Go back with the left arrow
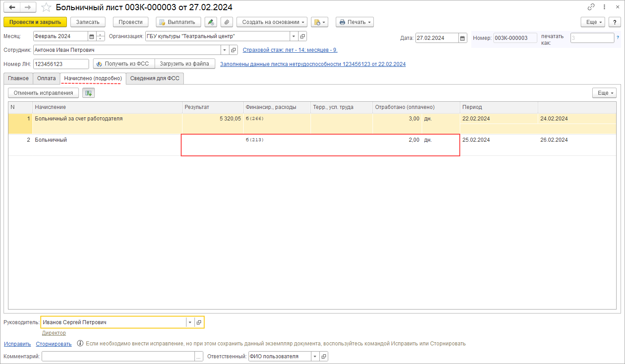Screen dimensions: 625x364 (12, 7)
